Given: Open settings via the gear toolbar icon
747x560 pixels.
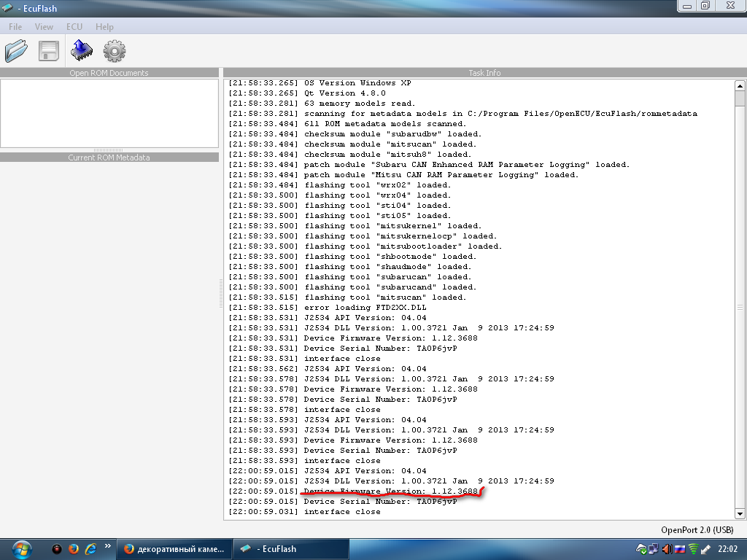Looking at the screenshot, I should click(x=115, y=50).
